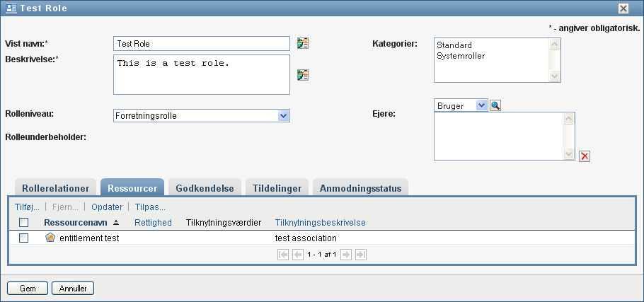
Task: Toggle the select-all checkbox in table header
Action: coord(23,222)
